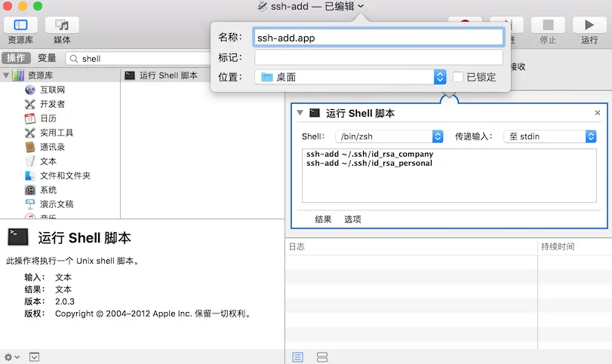The image size is (612, 364).
Task: Click the 名称 field containing ssh-add.app
Action: click(379, 38)
